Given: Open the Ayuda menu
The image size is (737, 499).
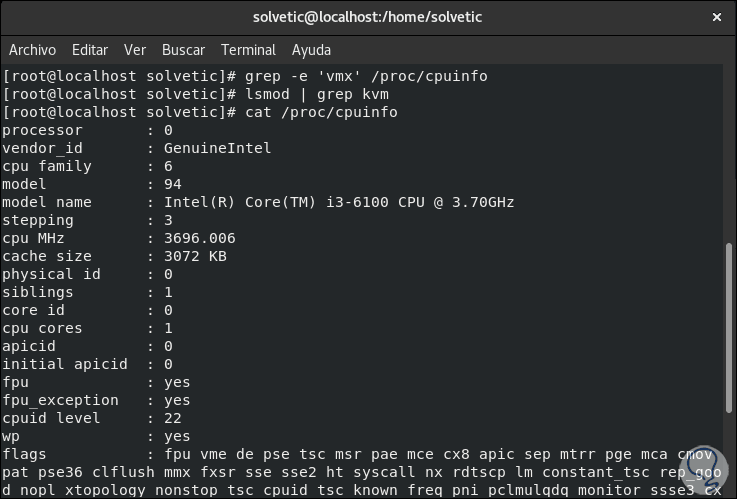Looking at the screenshot, I should [x=311, y=50].
